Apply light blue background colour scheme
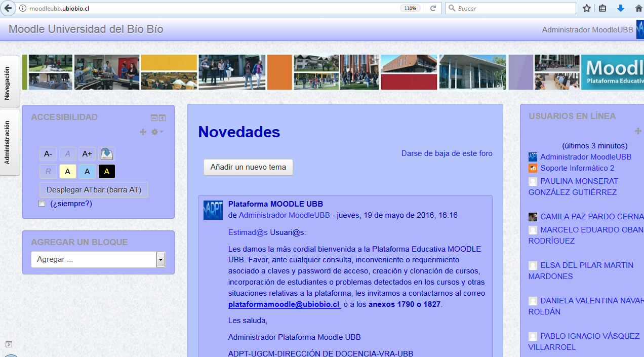Screen dimensions: 644x357 coord(87,172)
